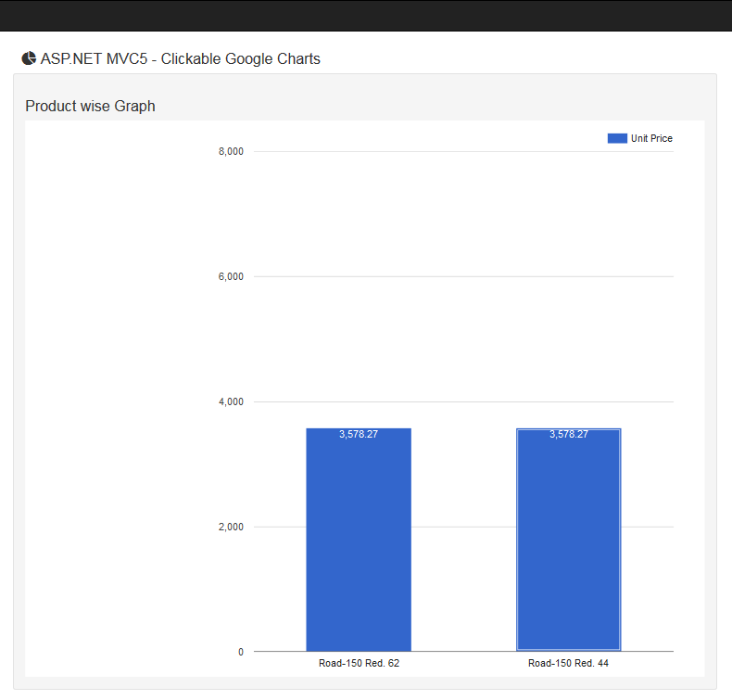Click the 8,000 y-axis label
Screen dimensions: 732x700
pyautogui.click(x=231, y=151)
